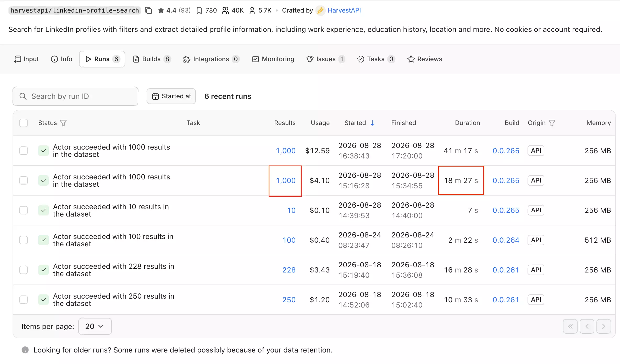Click the Usage column header

pyautogui.click(x=320, y=123)
